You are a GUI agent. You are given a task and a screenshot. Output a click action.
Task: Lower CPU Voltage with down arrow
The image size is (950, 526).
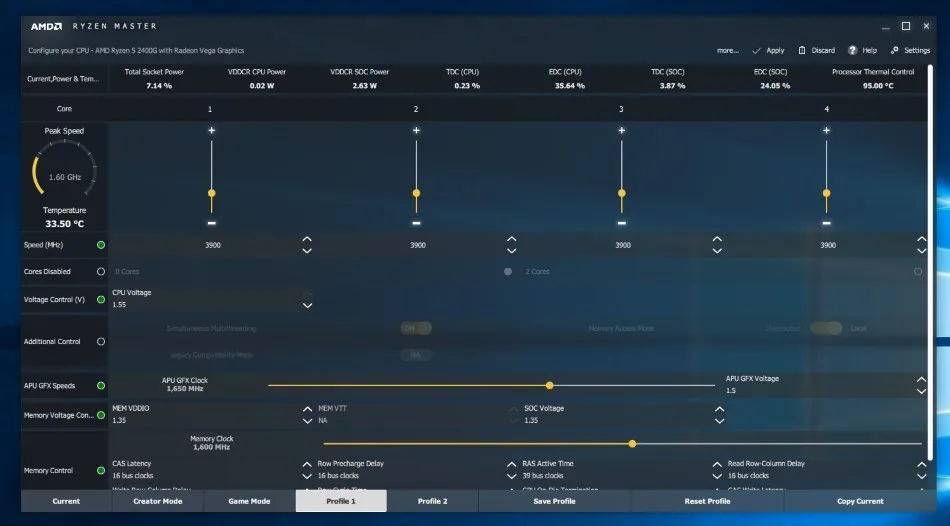click(x=307, y=305)
